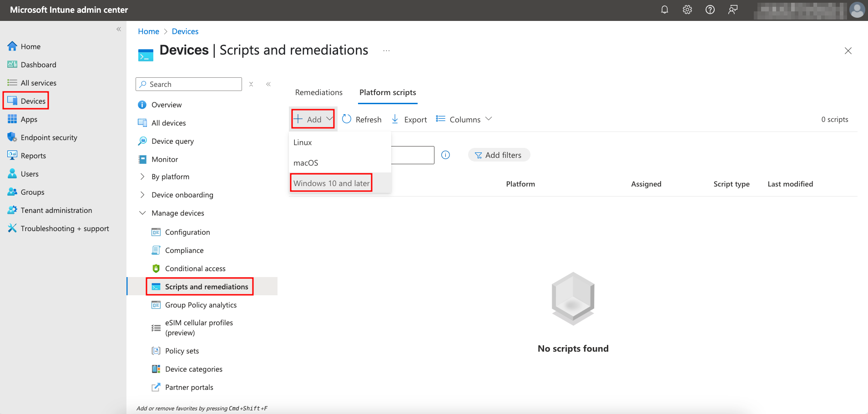This screenshot has width=868, height=414.
Task: Sort by the Last modified column header
Action: click(x=790, y=184)
